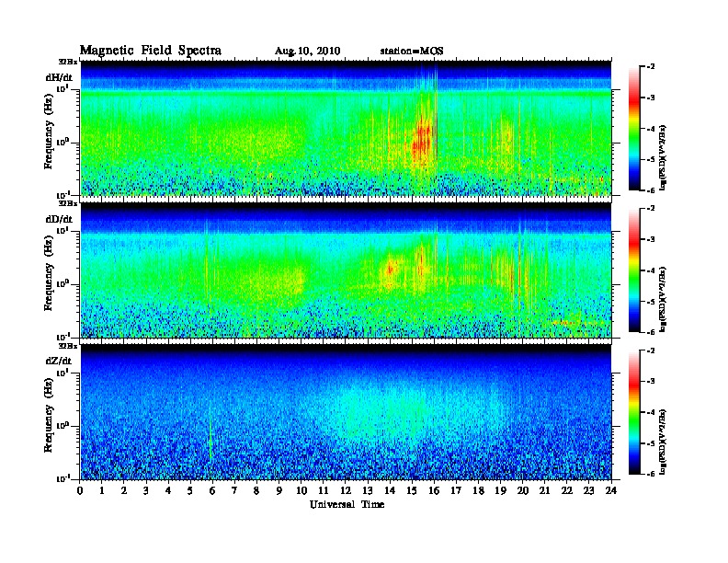Click hour "10" on the Universal Time axis
This screenshot has height=563, width=728.
coord(301,490)
